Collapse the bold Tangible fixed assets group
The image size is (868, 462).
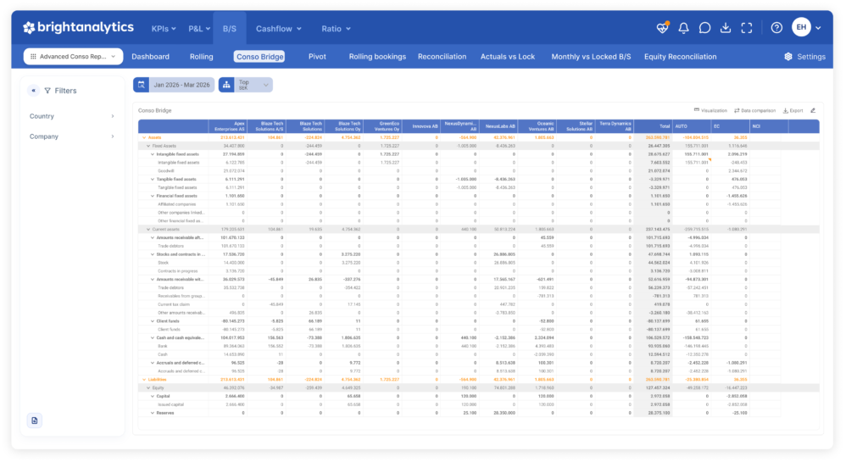pyautogui.click(x=153, y=179)
